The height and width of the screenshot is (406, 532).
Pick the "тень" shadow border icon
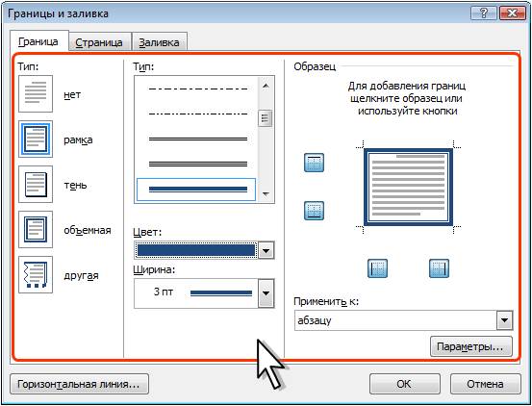pos(36,184)
